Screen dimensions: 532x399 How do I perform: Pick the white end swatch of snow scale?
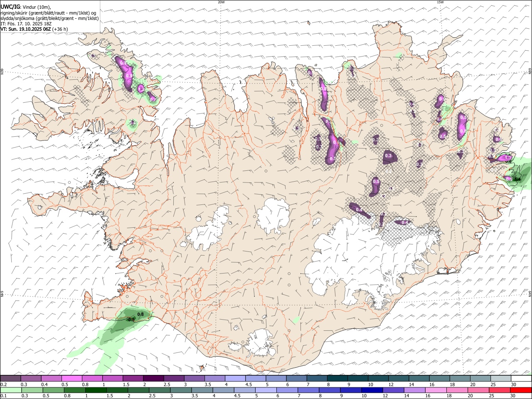(521, 379)
